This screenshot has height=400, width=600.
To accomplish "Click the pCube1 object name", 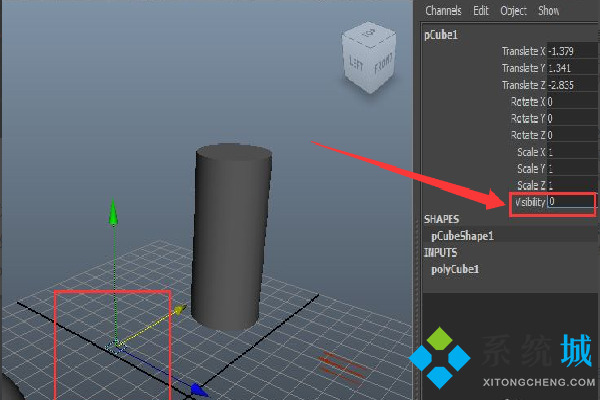I will [x=441, y=33].
